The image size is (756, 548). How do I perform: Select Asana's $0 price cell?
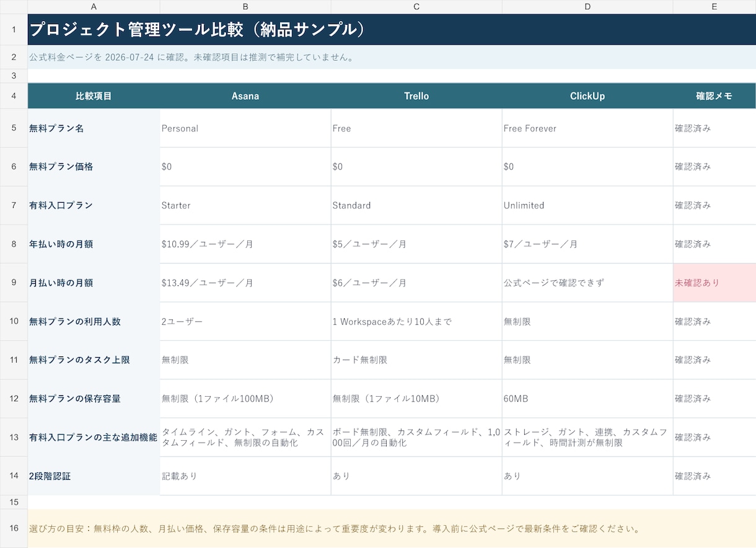[x=245, y=167]
